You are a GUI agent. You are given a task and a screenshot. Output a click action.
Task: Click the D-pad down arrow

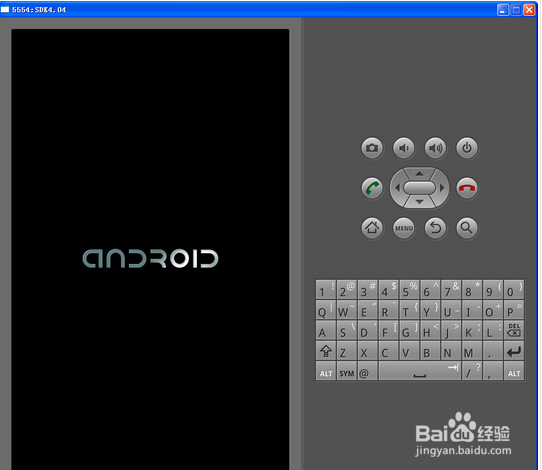(419, 202)
